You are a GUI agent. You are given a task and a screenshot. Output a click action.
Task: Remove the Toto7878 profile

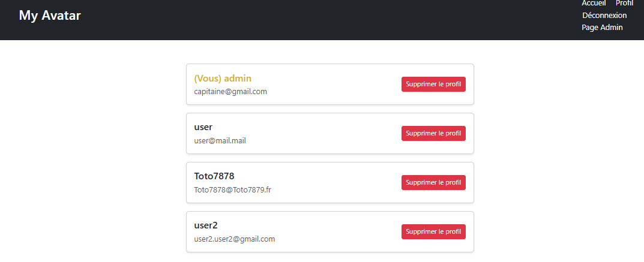(x=433, y=183)
